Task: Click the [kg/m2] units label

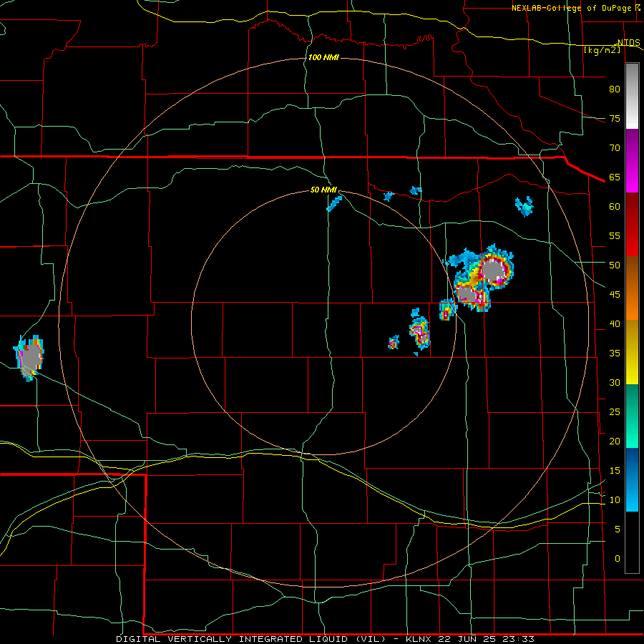Action: point(602,50)
